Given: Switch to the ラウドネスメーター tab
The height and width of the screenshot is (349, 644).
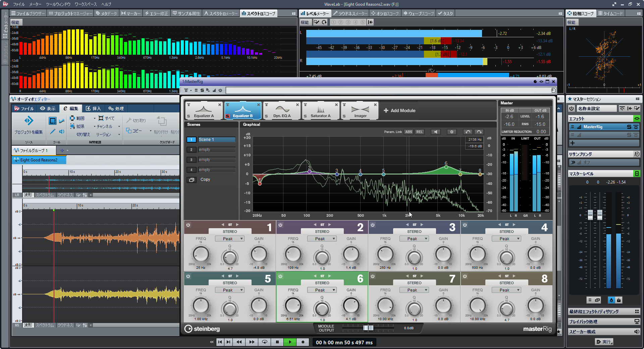Looking at the screenshot, I should (x=350, y=13).
